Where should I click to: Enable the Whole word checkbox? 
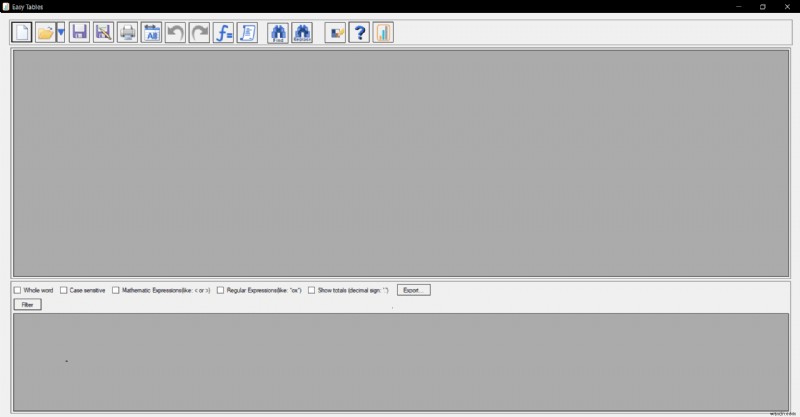click(18, 290)
